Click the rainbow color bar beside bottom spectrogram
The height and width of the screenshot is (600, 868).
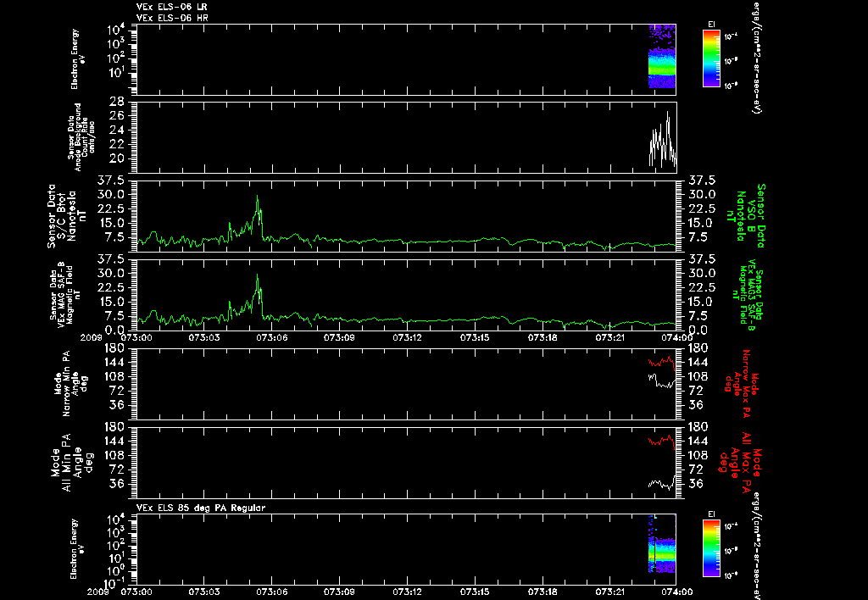point(711,548)
